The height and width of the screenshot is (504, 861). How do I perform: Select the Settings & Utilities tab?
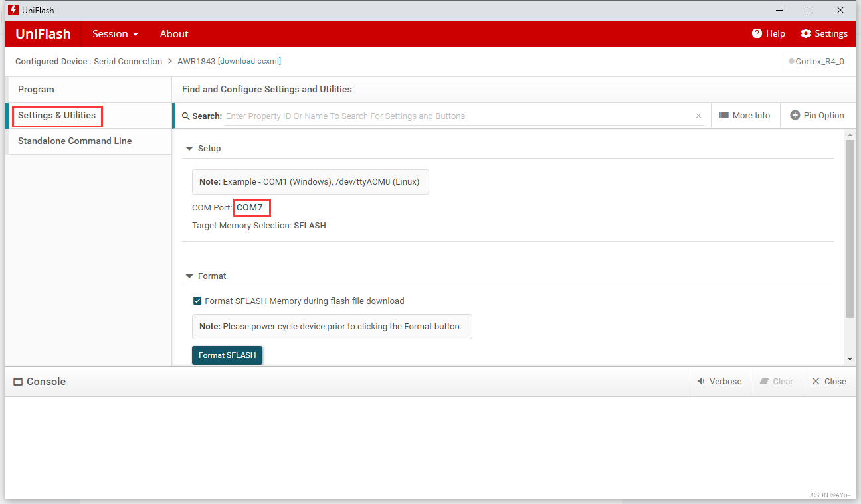click(x=89, y=116)
